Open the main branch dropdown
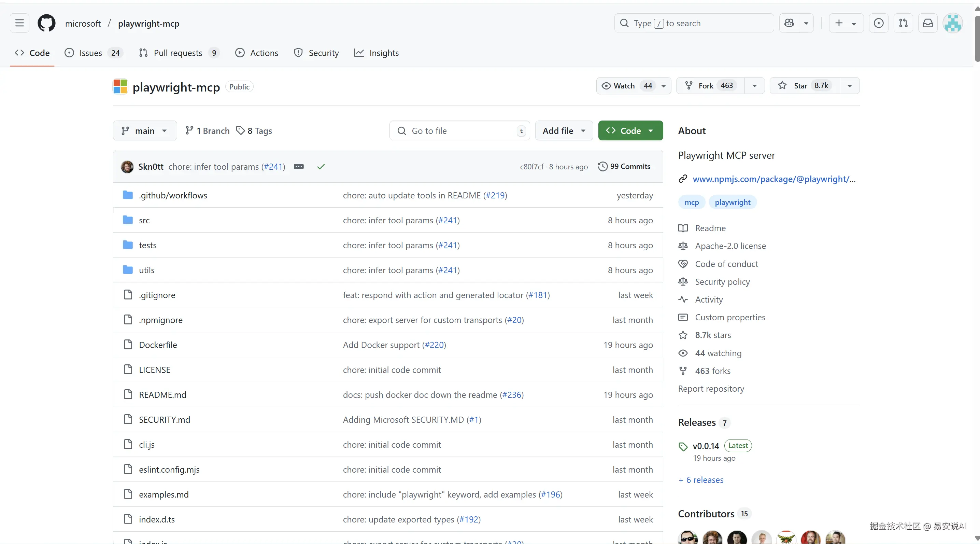Screen dimensions: 980x544 pos(145,130)
